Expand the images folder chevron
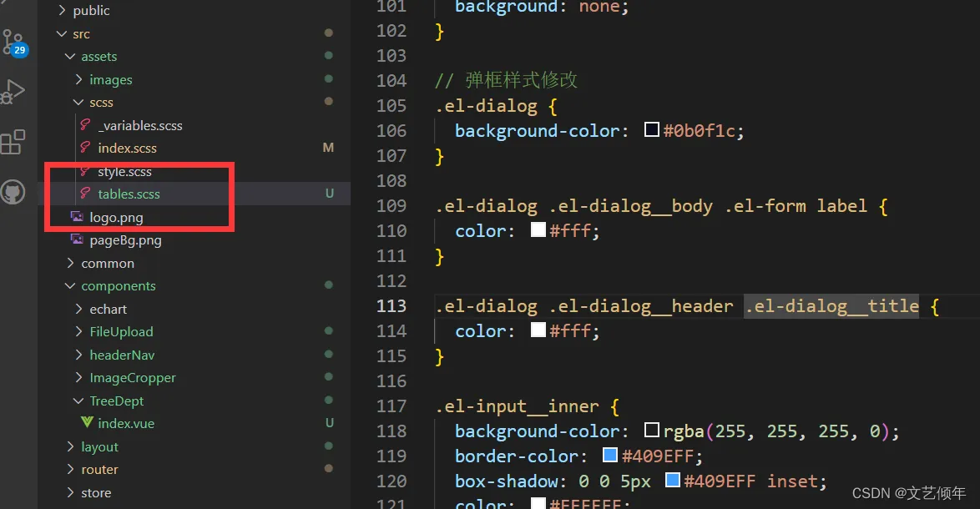980x509 pixels. click(x=78, y=79)
